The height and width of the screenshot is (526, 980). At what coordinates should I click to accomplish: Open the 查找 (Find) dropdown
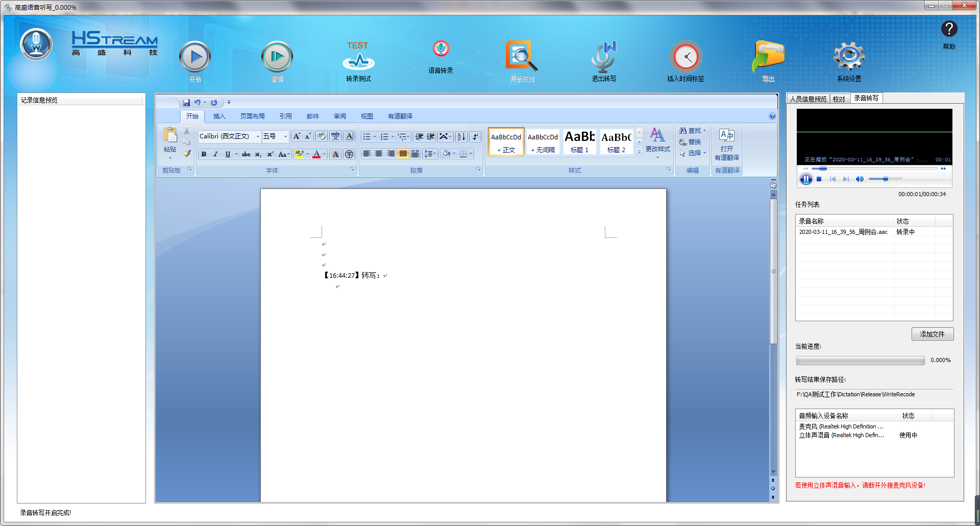tap(693, 131)
